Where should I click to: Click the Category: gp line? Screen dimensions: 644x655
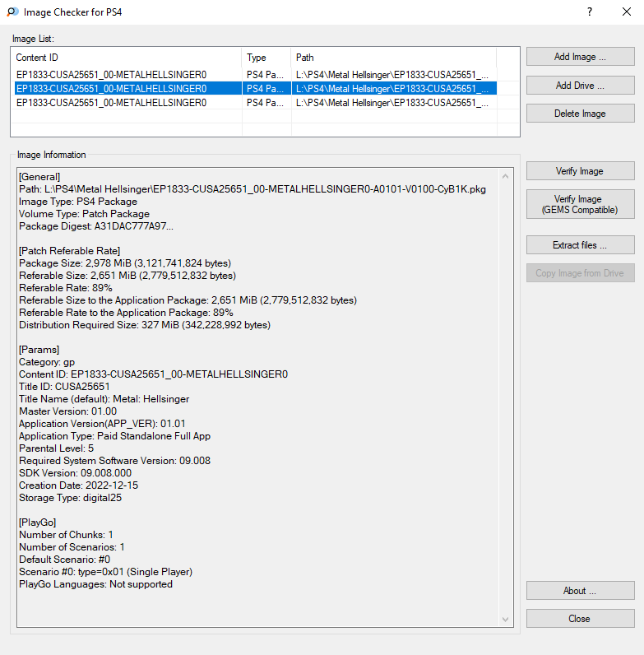(47, 362)
